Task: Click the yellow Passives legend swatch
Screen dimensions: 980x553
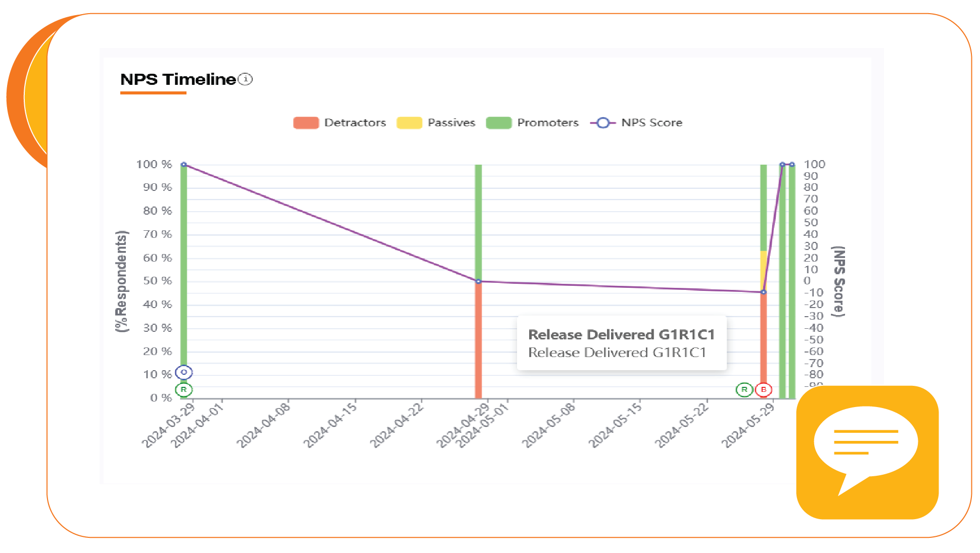Action: [x=409, y=123]
